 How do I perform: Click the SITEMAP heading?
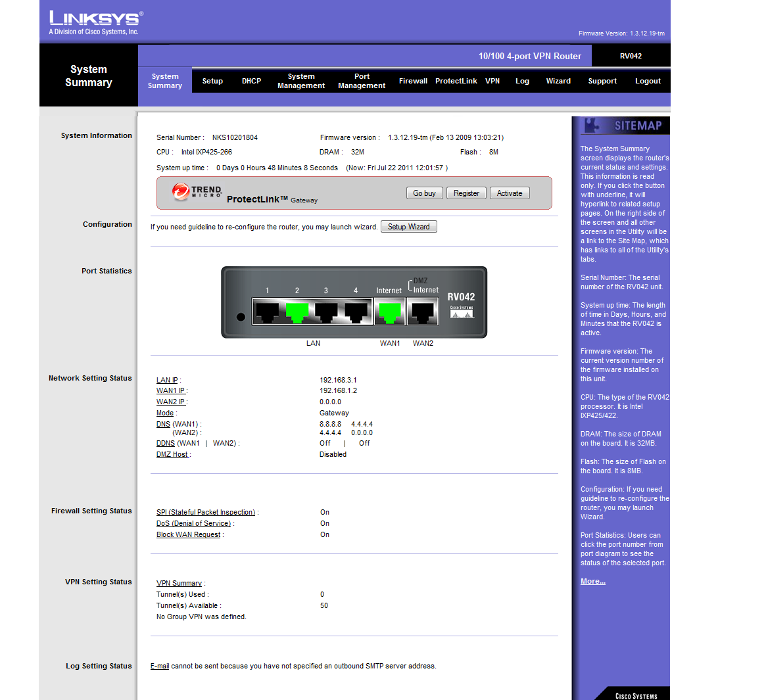(x=638, y=126)
